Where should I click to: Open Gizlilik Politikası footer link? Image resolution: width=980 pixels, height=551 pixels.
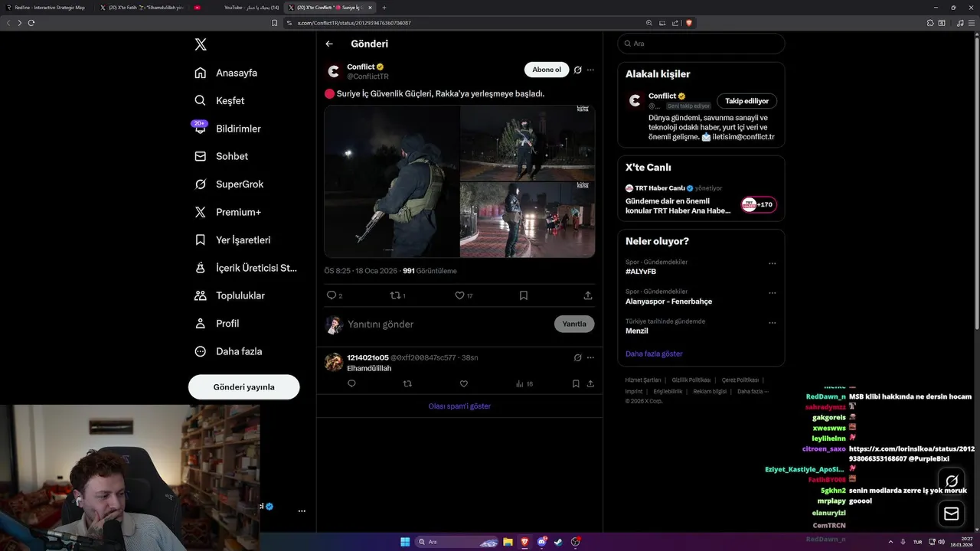691,380
